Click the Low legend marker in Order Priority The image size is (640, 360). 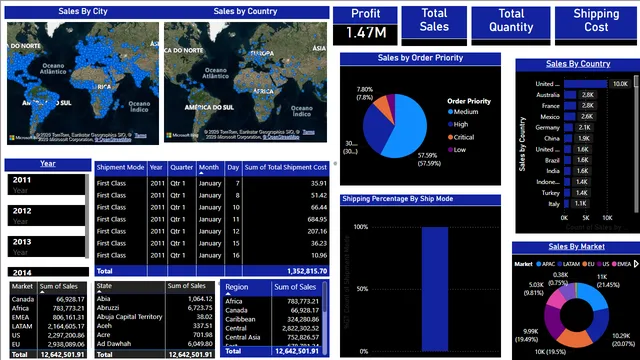[x=450, y=150]
